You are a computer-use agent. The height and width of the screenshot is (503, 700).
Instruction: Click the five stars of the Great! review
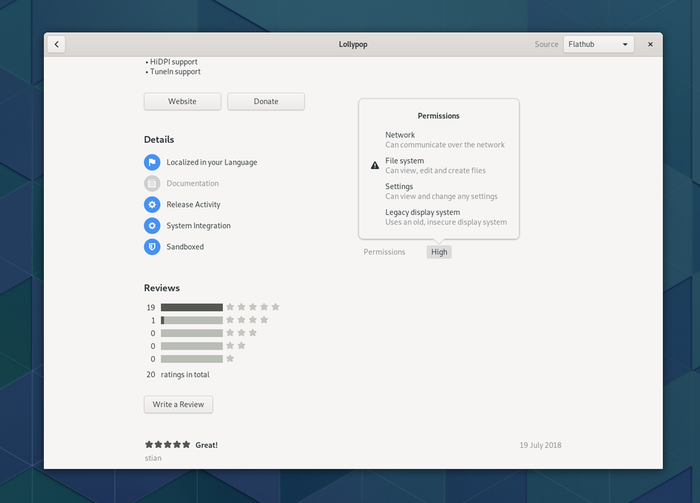point(167,445)
